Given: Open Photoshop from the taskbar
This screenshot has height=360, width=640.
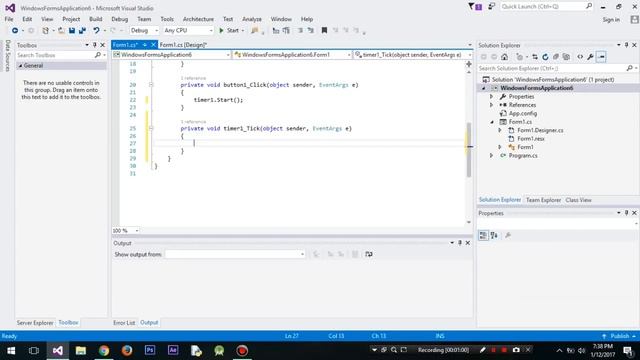Looking at the screenshot, I should point(150,351).
